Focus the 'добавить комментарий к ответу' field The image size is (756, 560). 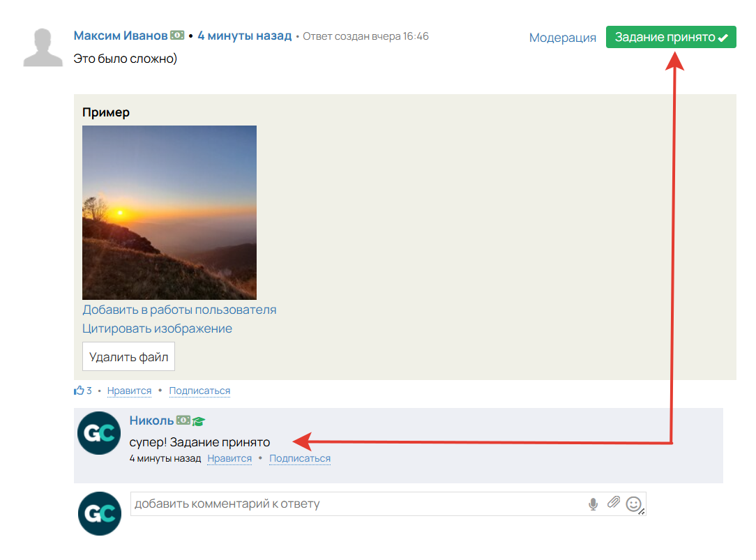[388, 504]
